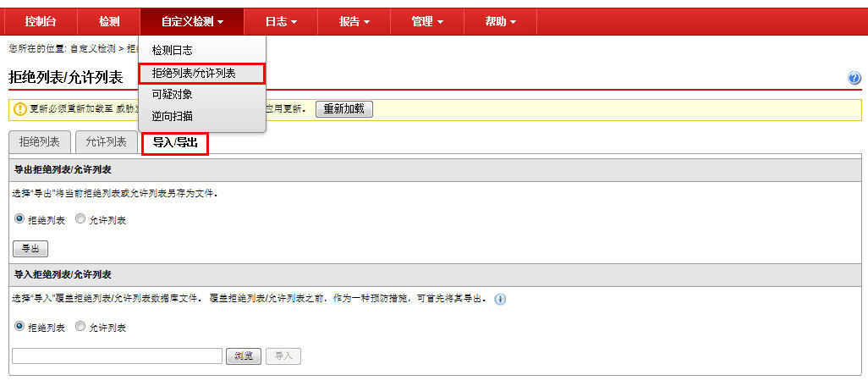Open the 帮助 dropdown menu

point(500,21)
